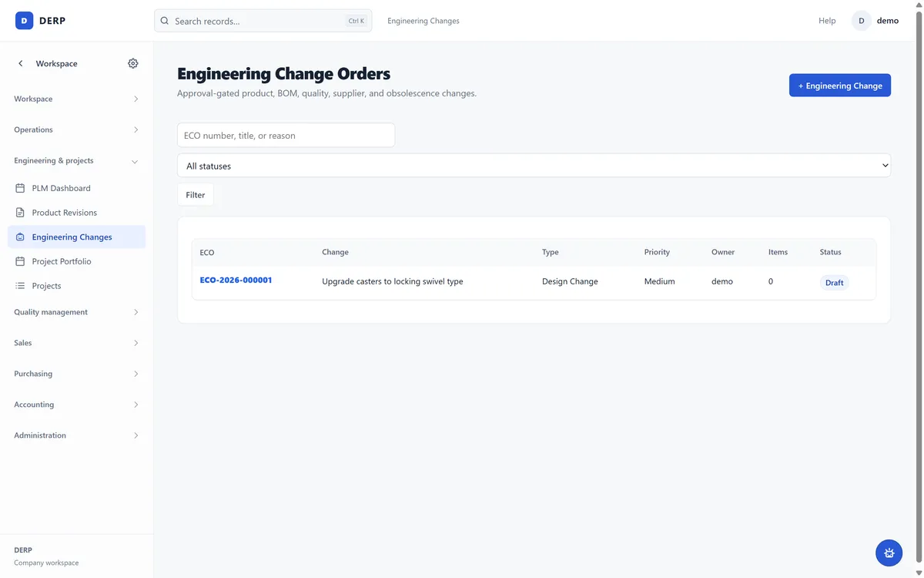Image resolution: width=924 pixels, height=578 pixels.
Task: Select Engineering Changes in sidebar
Action: [76, 237]
